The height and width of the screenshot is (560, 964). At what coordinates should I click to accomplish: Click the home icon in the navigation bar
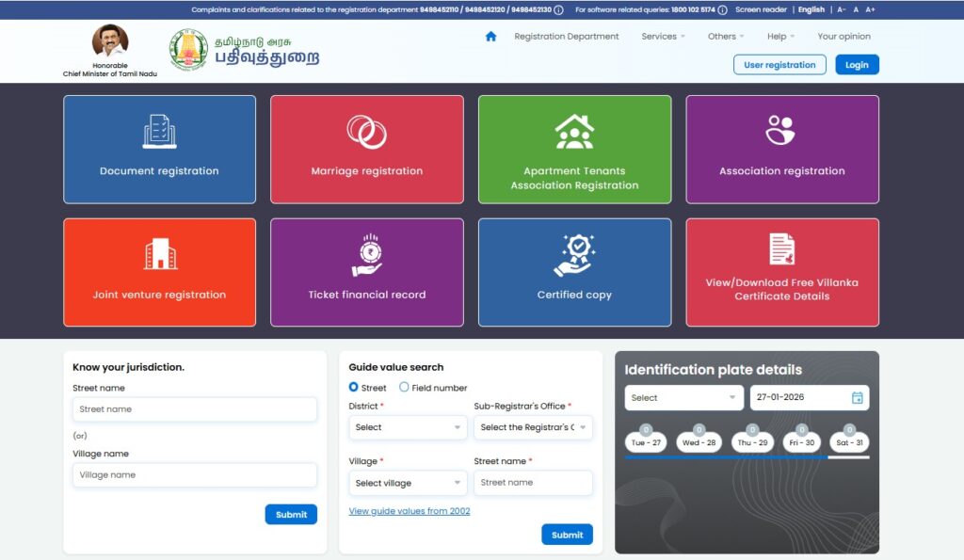pos(490,36)
